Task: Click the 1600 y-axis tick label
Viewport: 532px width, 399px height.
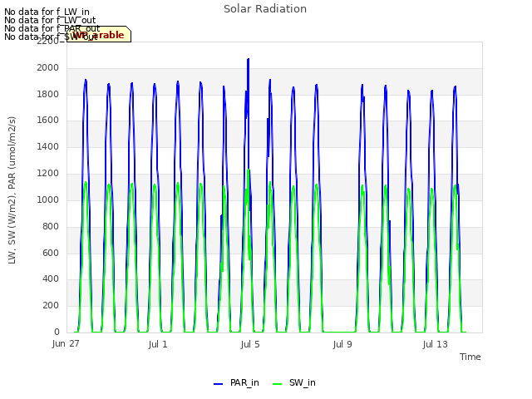Action: coord(48,121)
